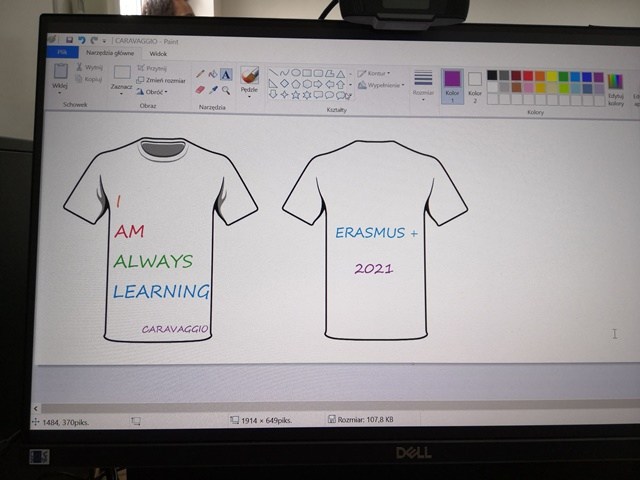
Task: Click the Undo arrow in title bar
Action: pos(82,40)
